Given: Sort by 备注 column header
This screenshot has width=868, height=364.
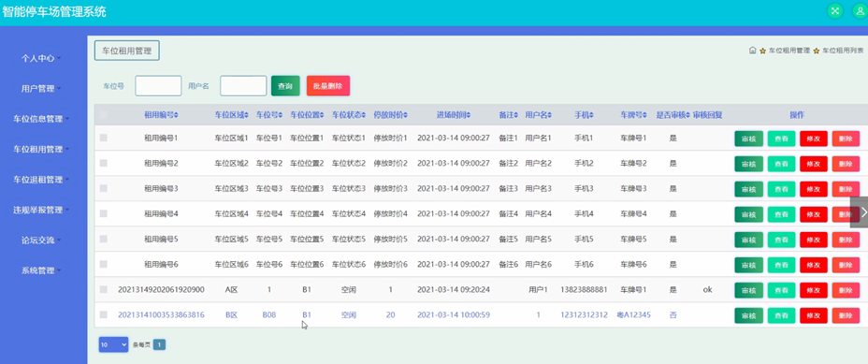Looking at the screenshot, I should pos(508,115).
